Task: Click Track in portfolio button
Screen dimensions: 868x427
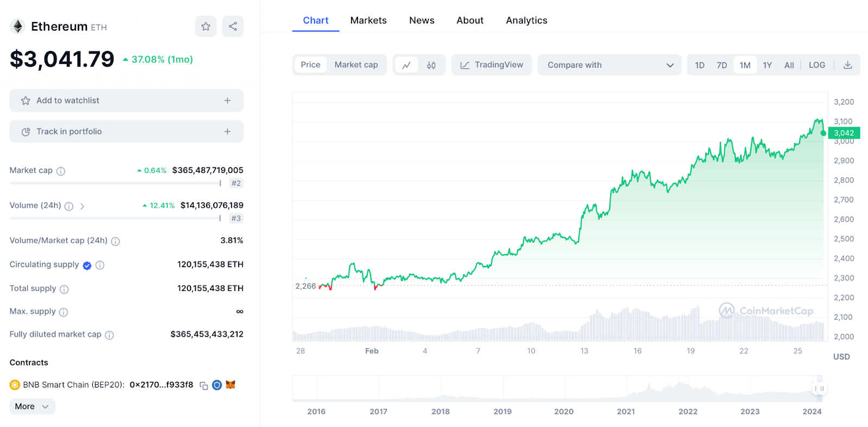Action: coord(126,131)
